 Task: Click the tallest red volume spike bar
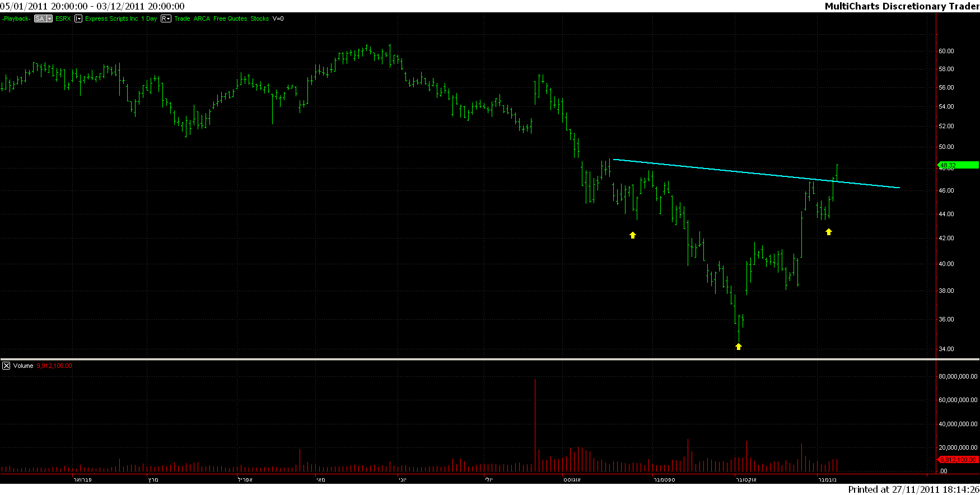click(x=535, y=426)
